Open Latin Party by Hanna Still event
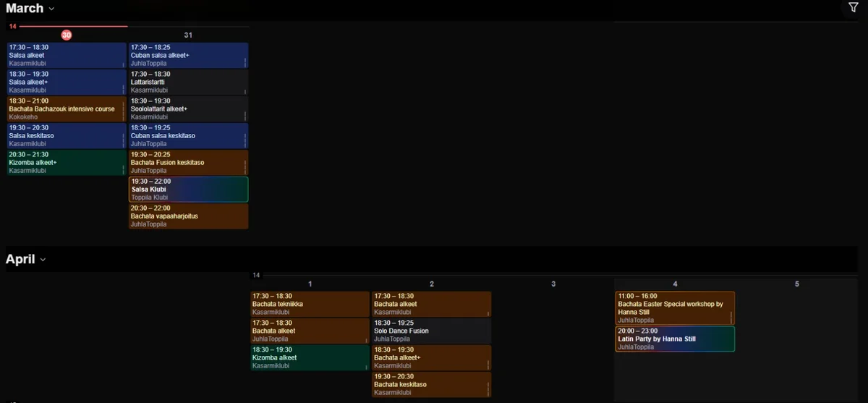Screen dimensions: 868x403 674,339
